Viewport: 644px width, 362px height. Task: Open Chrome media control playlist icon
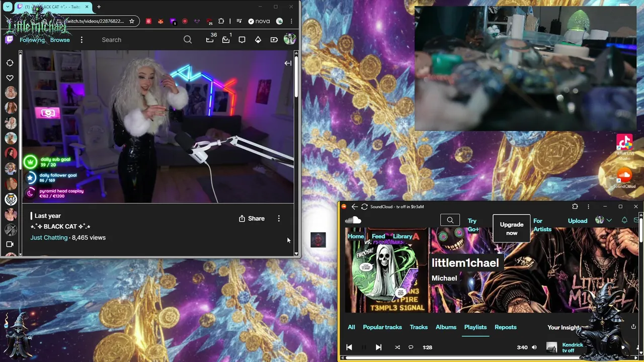239,21
